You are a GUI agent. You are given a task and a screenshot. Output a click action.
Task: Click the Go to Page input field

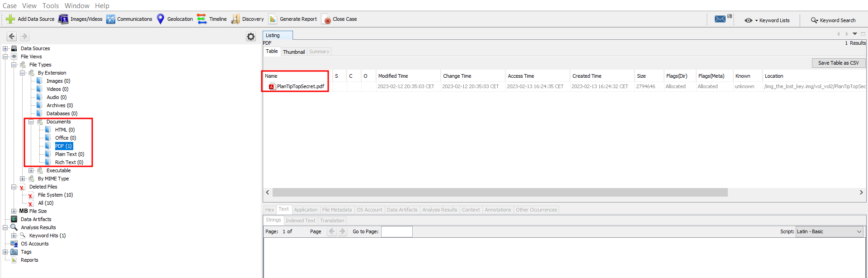tap(397, 231)
